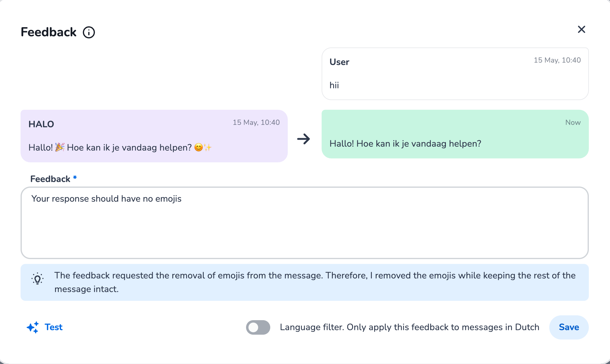This screenshot has height=364, width=610.
Task: Click the revised green message text
Action: (405, 144)
